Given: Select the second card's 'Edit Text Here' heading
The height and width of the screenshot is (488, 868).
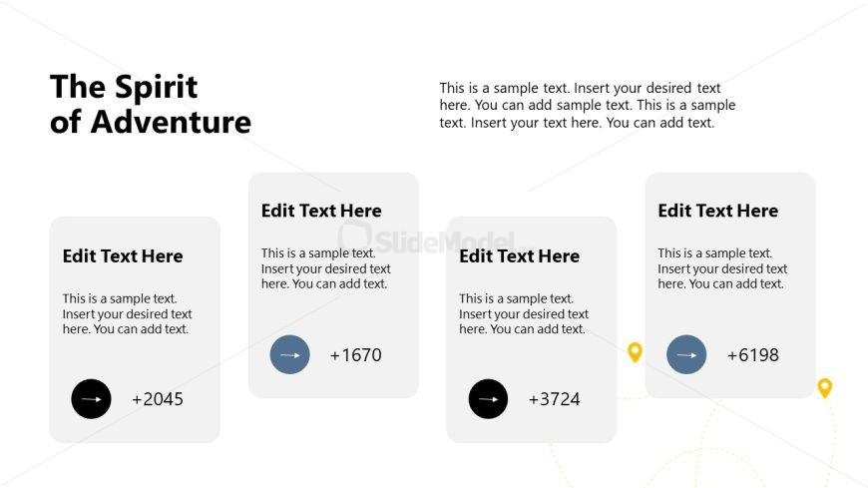Looking at the screenshot, I should 321,211.
